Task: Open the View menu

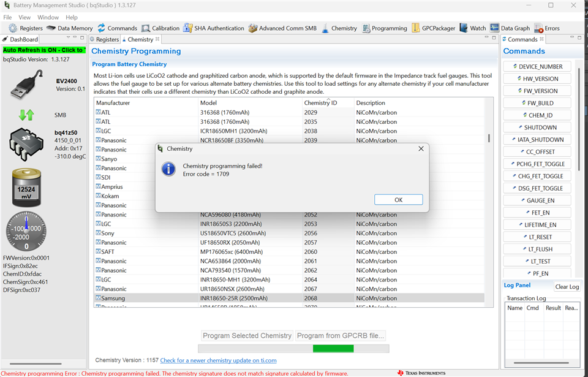Action: [24, 17]
